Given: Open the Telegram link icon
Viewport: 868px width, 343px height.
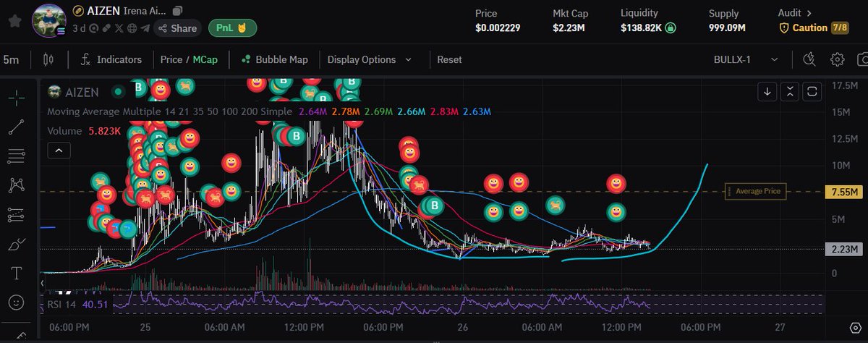Looking at the screenshot, I should pyautogui.click(x=145, y=28).
